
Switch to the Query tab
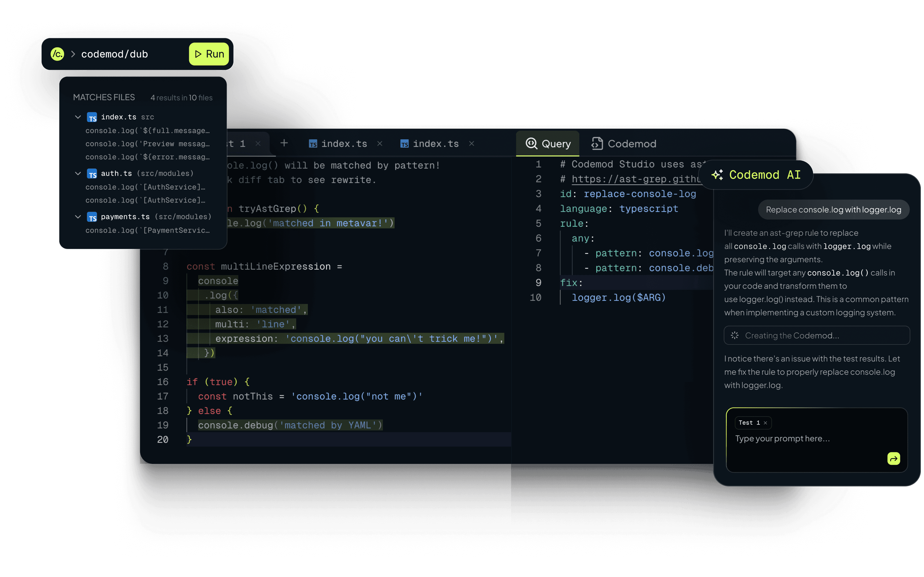pos(548,144)
